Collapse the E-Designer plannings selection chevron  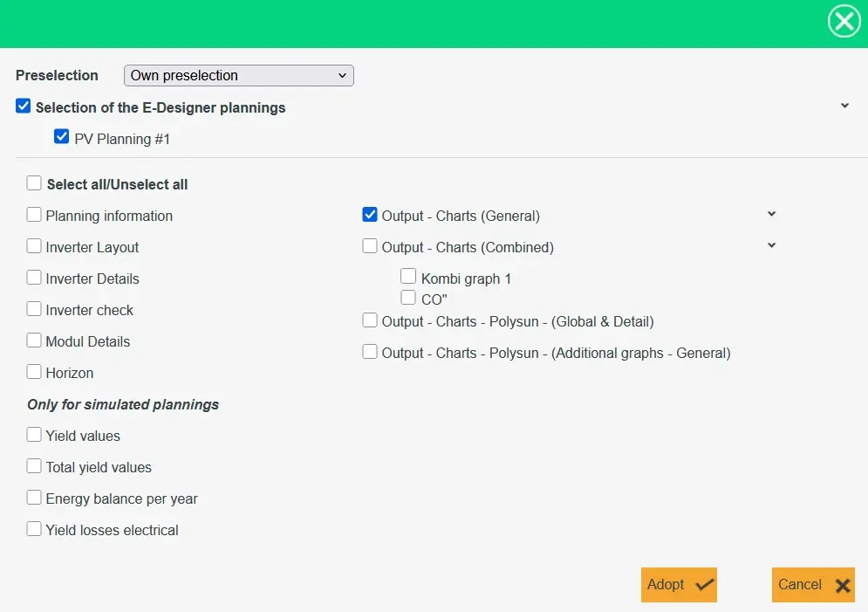tap(844, 106)
